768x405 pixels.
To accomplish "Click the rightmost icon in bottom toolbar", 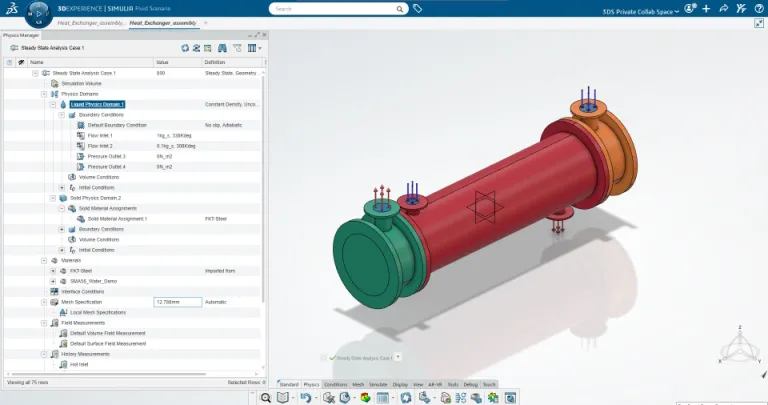I will coord(510,398).
